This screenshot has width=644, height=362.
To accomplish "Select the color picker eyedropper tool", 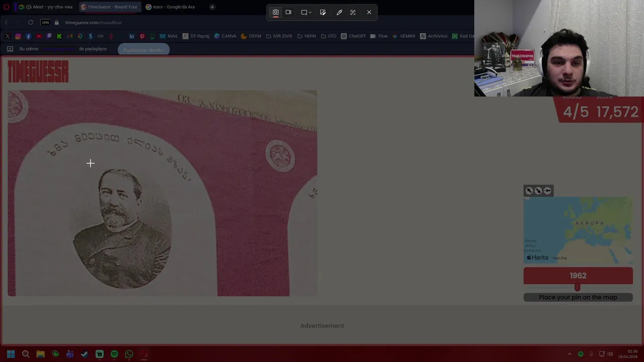I will tap(340, 12).
